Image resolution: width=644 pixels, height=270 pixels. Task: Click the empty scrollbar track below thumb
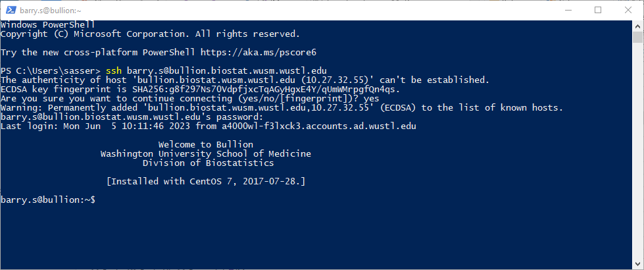[637, 152]
